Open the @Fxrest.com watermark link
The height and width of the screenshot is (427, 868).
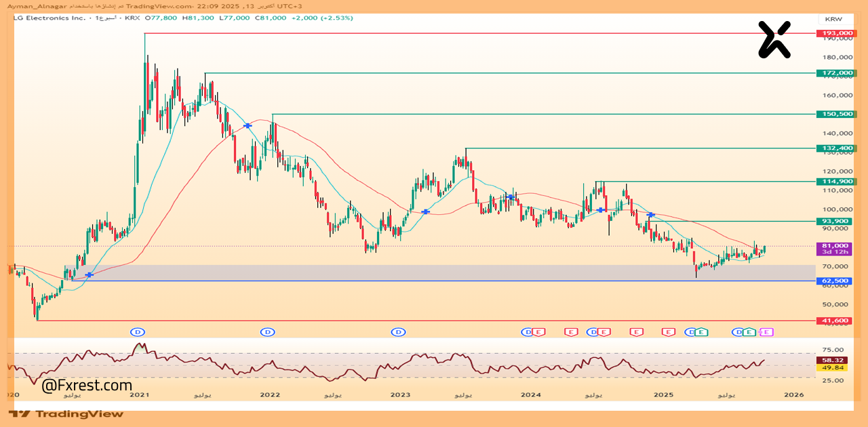pyautogui.click(x=87, y=386)
